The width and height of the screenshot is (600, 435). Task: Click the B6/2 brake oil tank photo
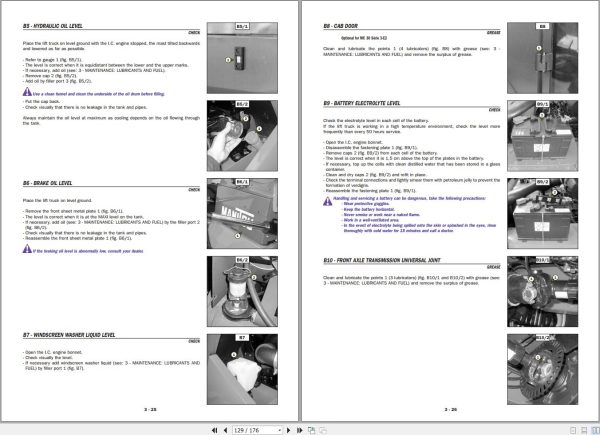coord(242,292)
